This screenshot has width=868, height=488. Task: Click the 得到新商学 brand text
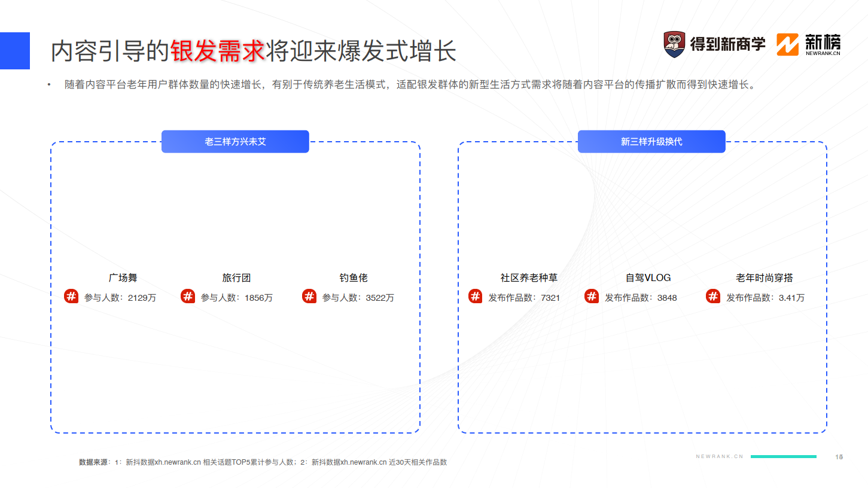(728, 44)
